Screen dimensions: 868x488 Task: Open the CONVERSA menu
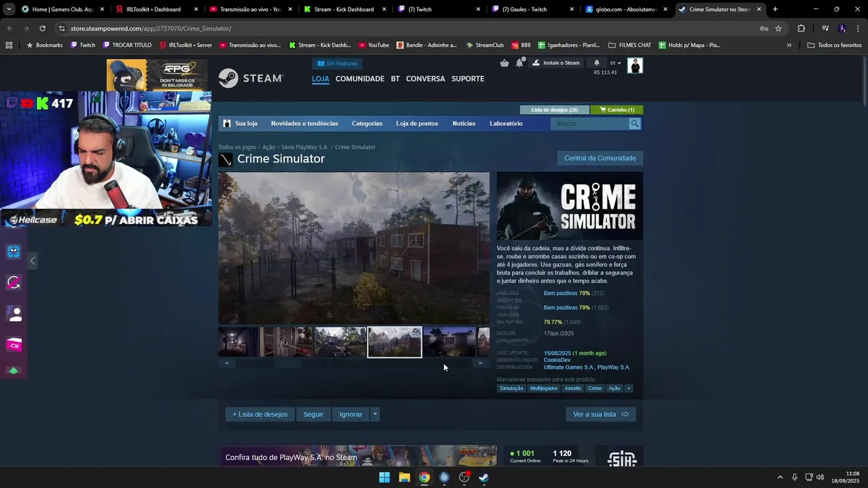[425, 79]
